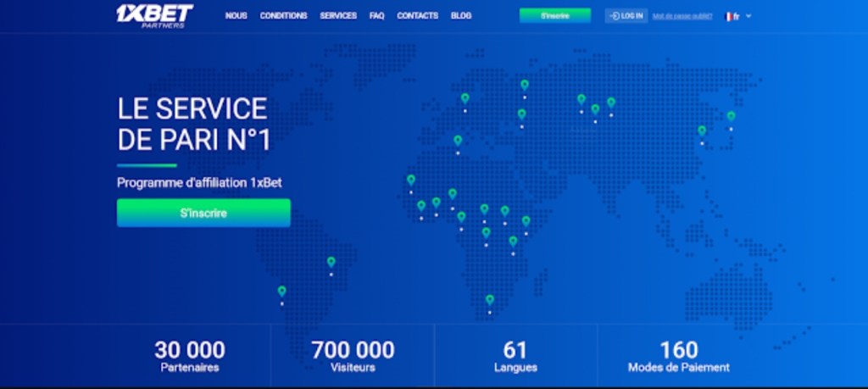Go to the CONDITIONS page
This screenshot has width=868, height=389.
click(283, 16)
